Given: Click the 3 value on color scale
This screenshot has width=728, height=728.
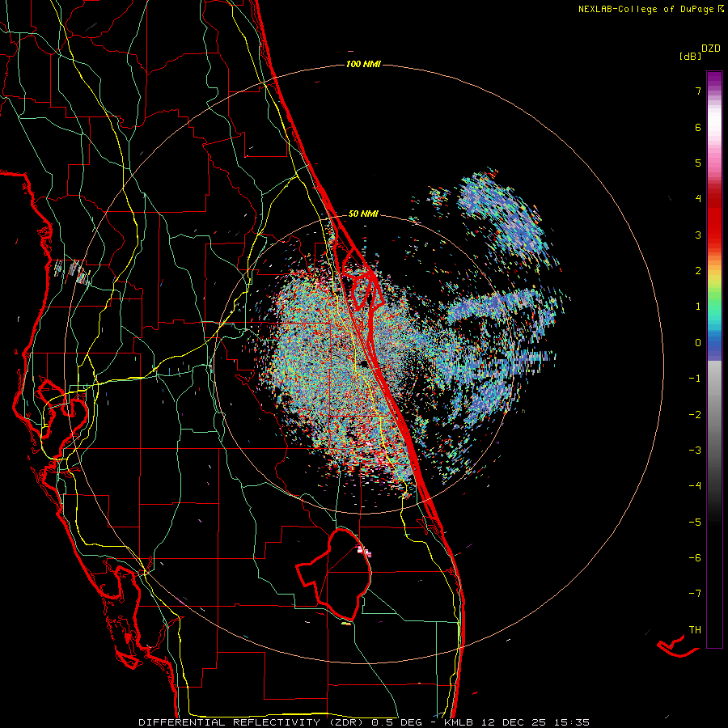Looking at the screenshot, I should [698, 235].
